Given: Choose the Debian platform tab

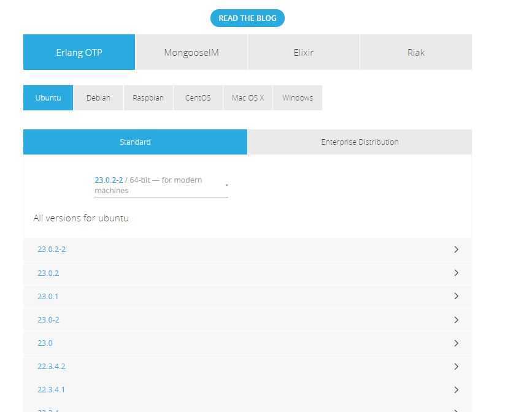Looking at the screenshot, I should (98, 97).
